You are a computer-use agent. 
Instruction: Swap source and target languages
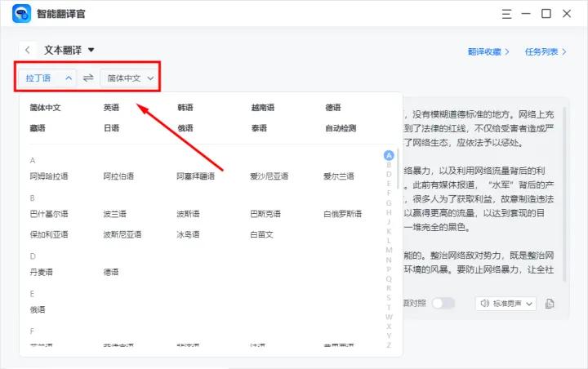click(88, 78)
